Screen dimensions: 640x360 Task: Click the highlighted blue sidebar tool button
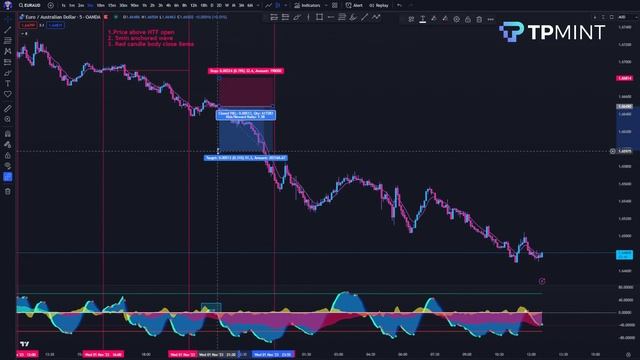pyautogui.click(x=8, y=177)
